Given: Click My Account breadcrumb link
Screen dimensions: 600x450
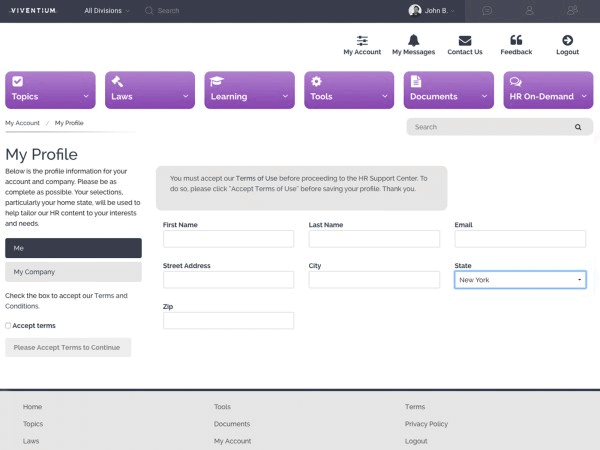Looking at the screenshot, I should (x=22, y=123).
